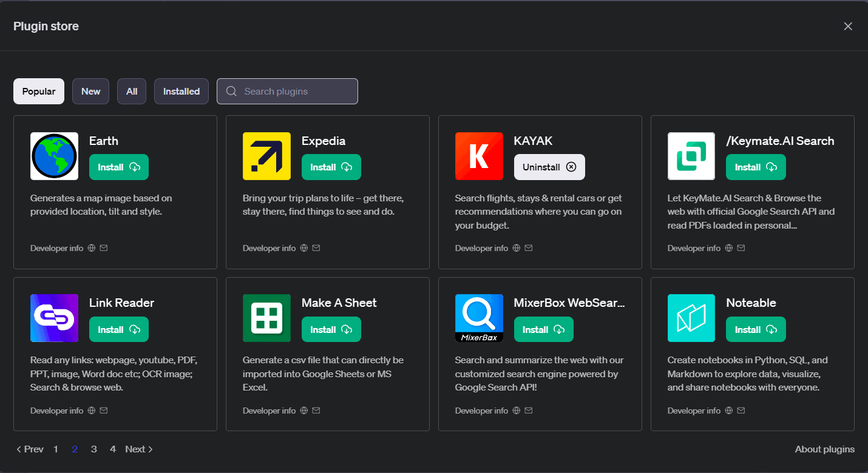Click the Noteable notebook icon
This screenshot has height=473, width=868.
pos(691,318)
